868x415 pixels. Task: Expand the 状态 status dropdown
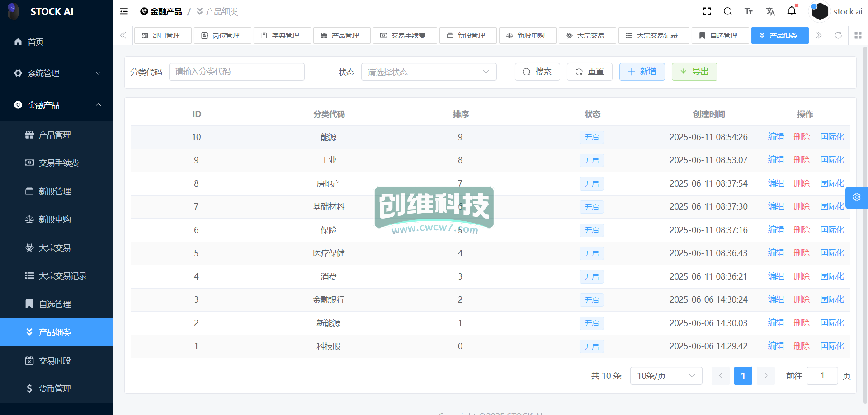tap(429, 72)
